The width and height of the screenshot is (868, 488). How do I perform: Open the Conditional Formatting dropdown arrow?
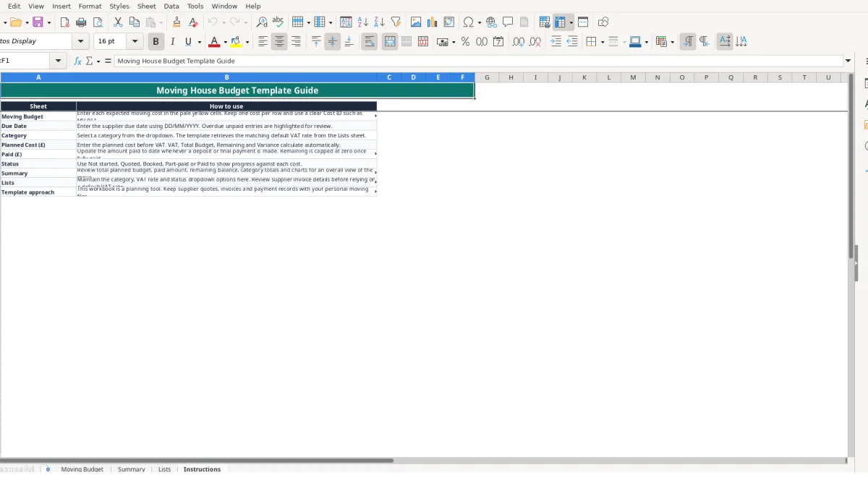click(x=673, y=42)
